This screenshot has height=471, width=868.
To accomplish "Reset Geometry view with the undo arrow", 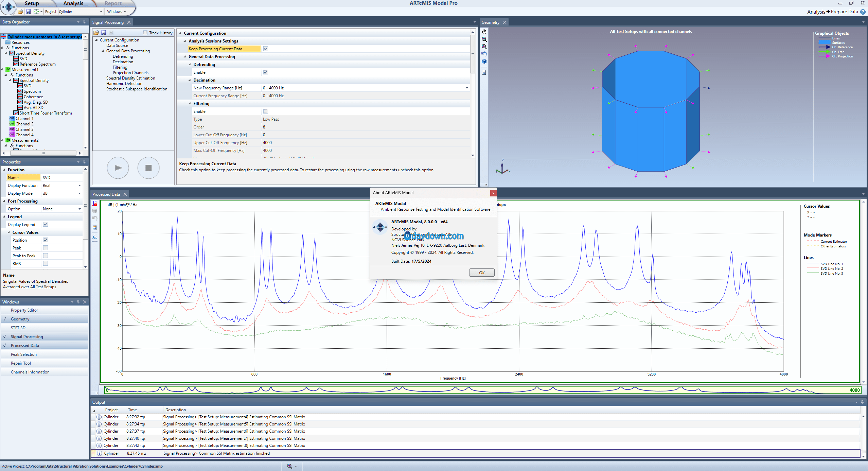I will click(484, 54).
